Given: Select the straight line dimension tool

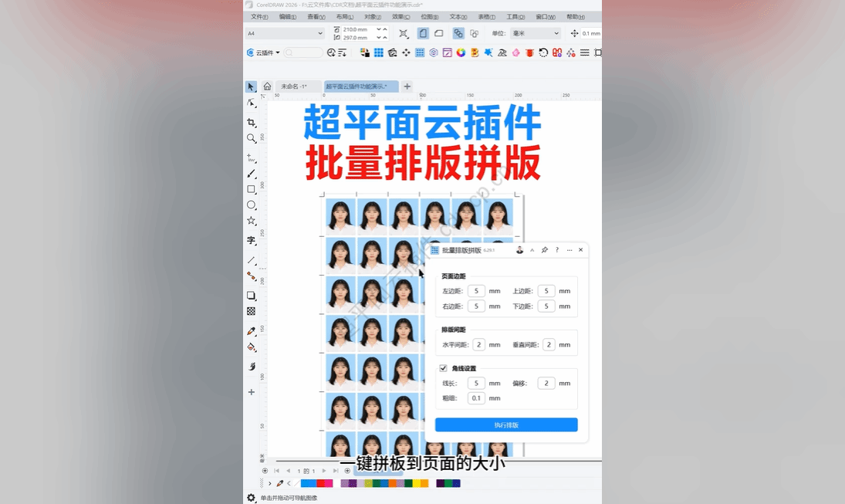Looking at the screenshot, I should pos(251,260).
